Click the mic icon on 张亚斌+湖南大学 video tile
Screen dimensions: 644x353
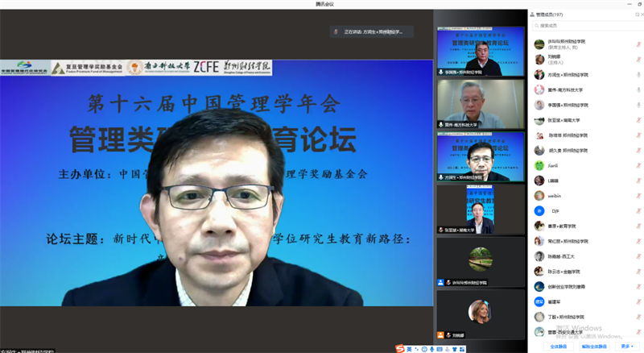click(x=441, y=230)
